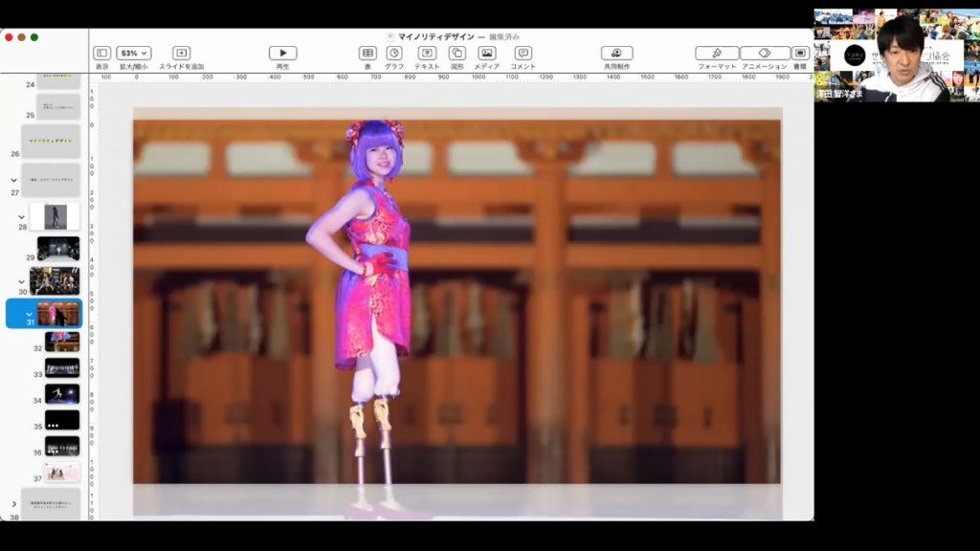Image resolution: width=980 pixels, height=551 pixels.
Task: Open the アニメーション animate inspector
Action: [765, 54]
